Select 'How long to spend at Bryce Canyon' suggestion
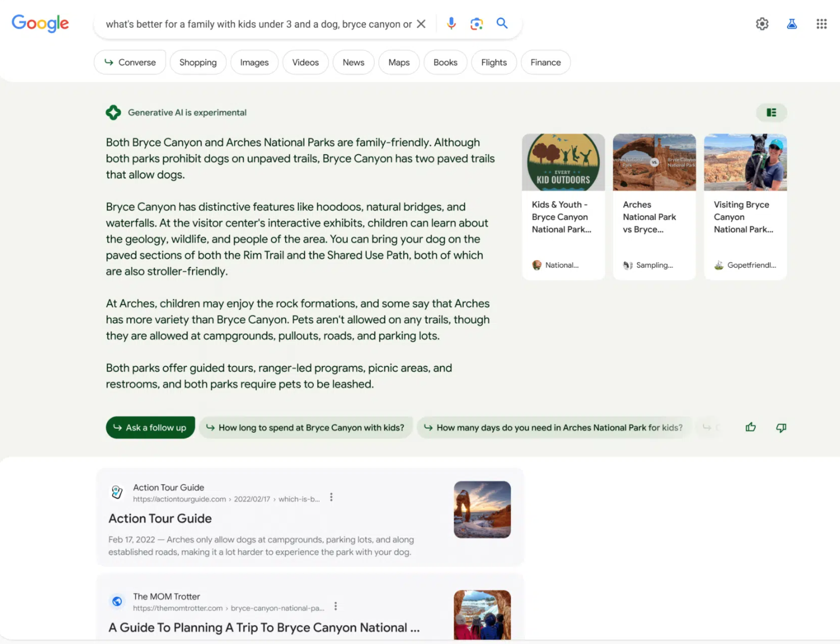 pos(305,428)
